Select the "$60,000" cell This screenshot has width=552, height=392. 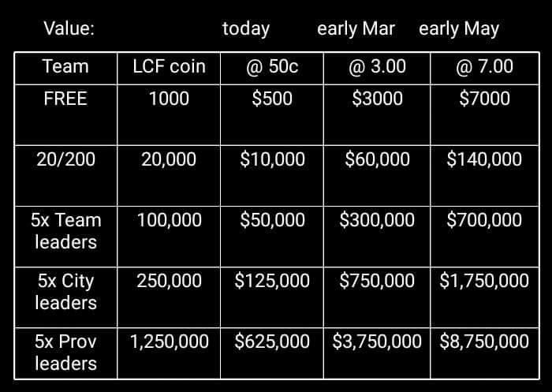point(377,159)
